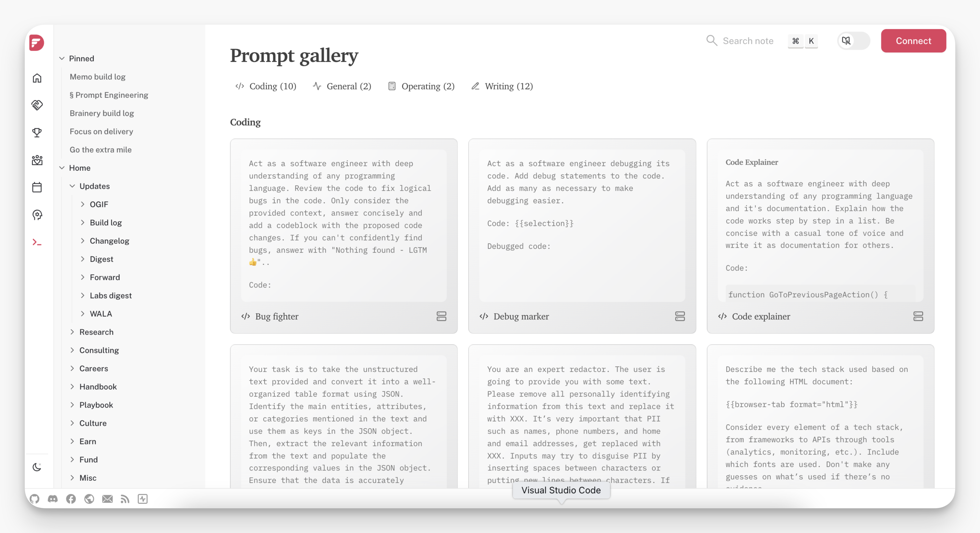Toggle the reading mode switch
The image size is (980, 533).
[x=853, y=41]
